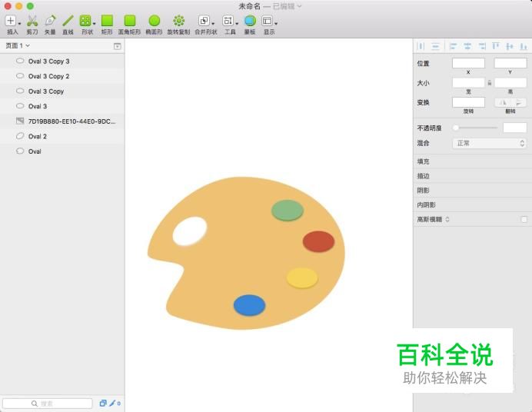Select the yellow paint oval on canvas
532x412 pixels.
click(x=302, y=278)
